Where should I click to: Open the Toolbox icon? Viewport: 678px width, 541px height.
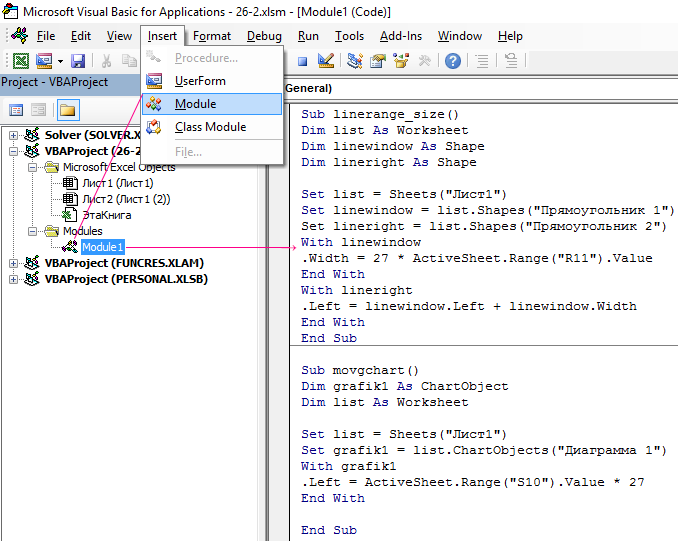(424, 61)
